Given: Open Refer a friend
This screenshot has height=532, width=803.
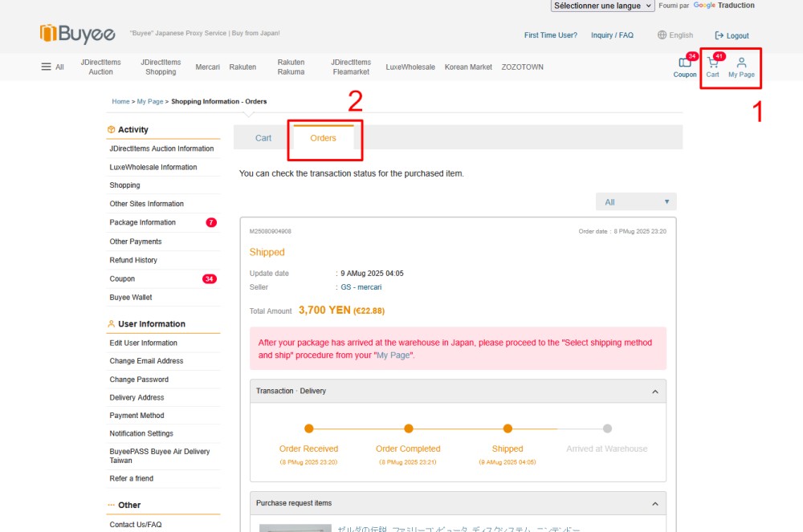Looking at the screenshot, I should point(131,478).
